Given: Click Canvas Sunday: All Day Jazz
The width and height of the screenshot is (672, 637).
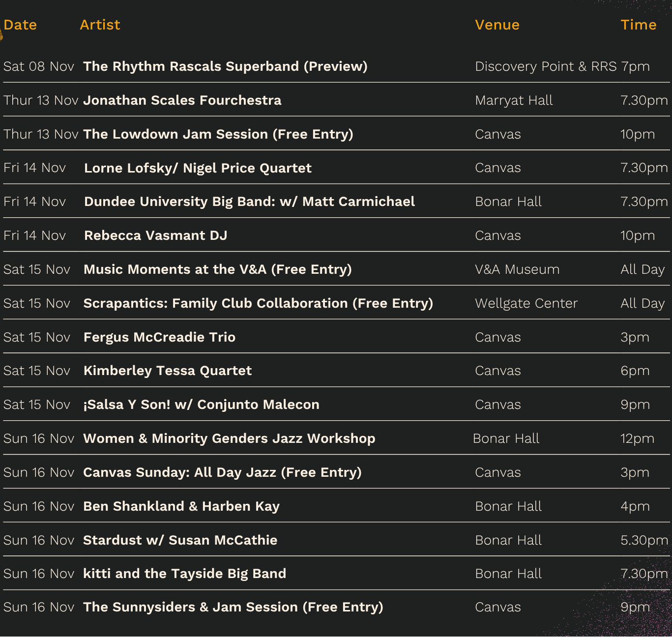Looking at the screenshot, I should coord(222,472).
